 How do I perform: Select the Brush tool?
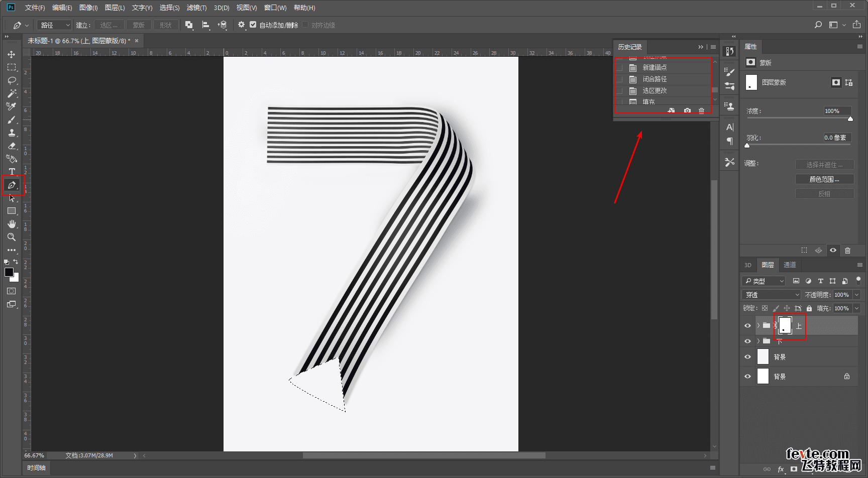pos(12,120)
